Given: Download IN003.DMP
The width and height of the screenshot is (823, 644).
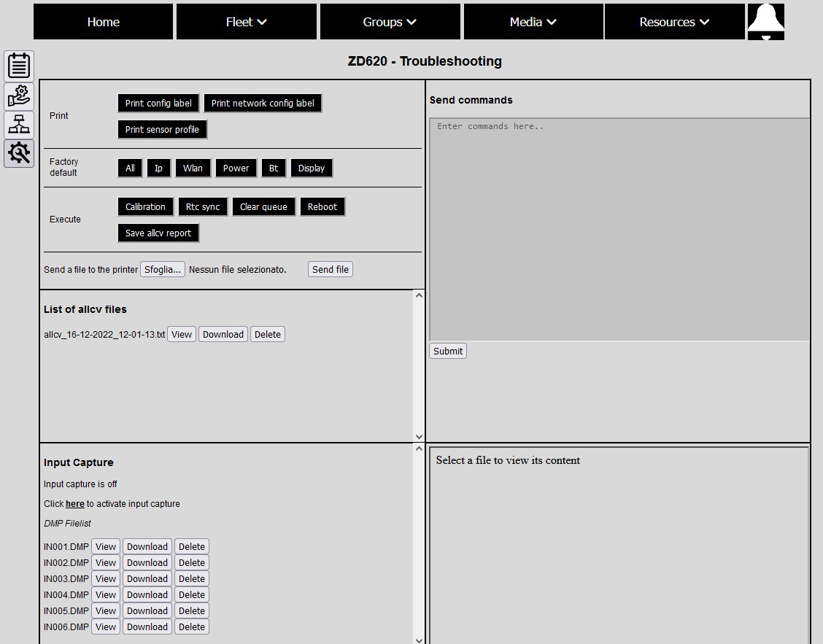Looking at the screenshot, I should [147, 578].
